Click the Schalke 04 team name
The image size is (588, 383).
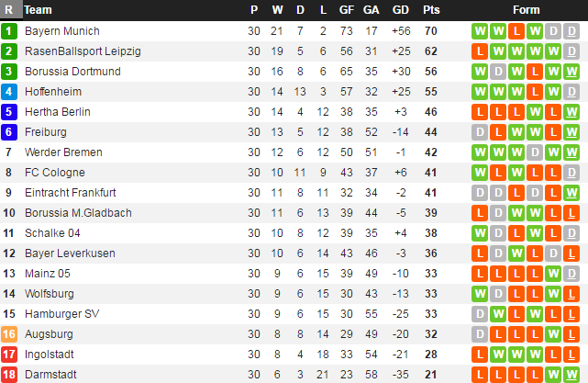tap(52, 232)
